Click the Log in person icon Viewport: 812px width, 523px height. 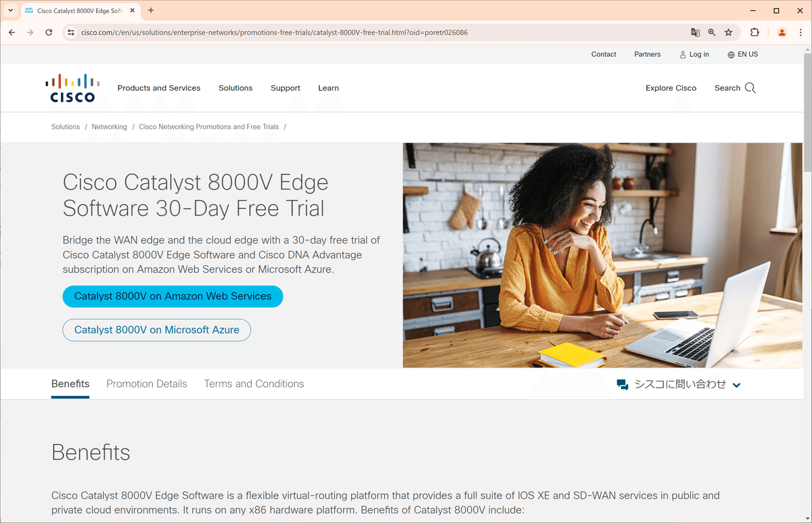[682, 54]
